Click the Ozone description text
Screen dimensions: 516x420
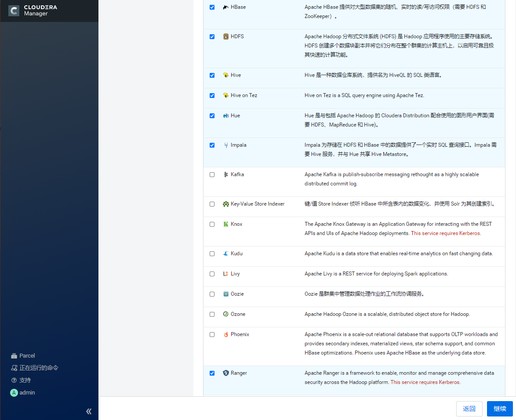point(387,315)
